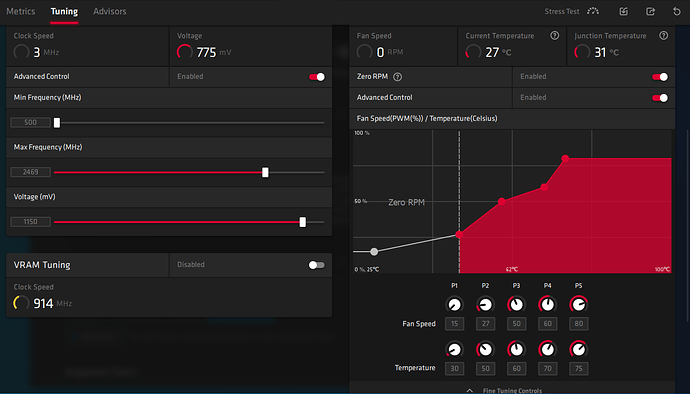The image size is (690, 394).
Task: Toggle fan Advanced Control switch
Action: pyautogui.click(x=660, y=98)
